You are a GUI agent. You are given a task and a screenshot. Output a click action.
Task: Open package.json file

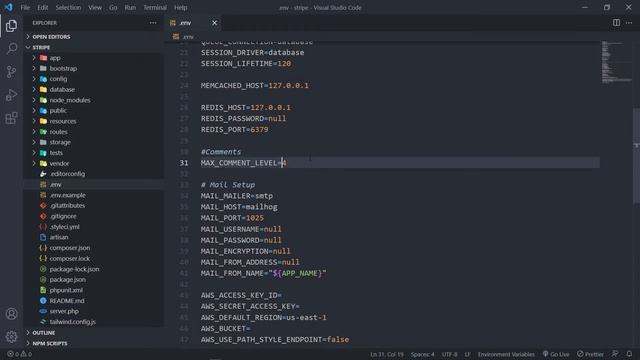pyautogui.click(x=94, y=280)
